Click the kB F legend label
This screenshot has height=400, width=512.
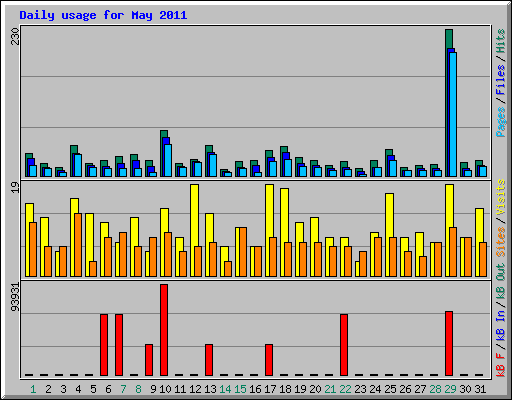(x=500, y=365)
